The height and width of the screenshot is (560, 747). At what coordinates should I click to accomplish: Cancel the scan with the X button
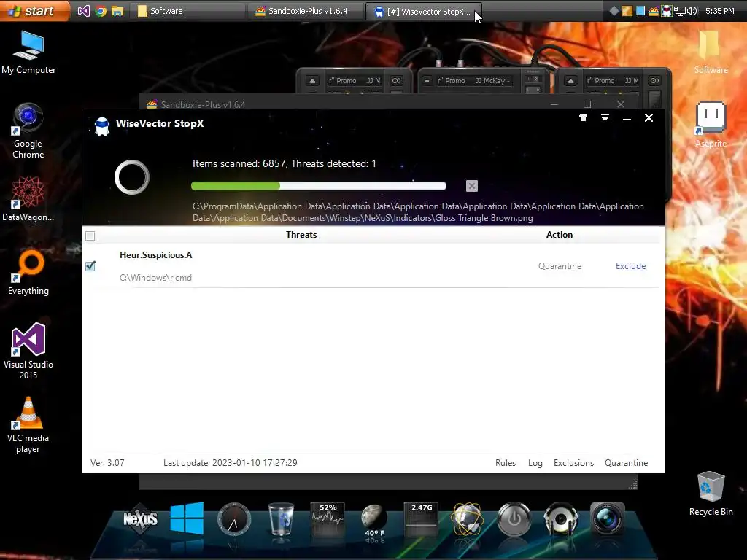[x=472, y=186]
